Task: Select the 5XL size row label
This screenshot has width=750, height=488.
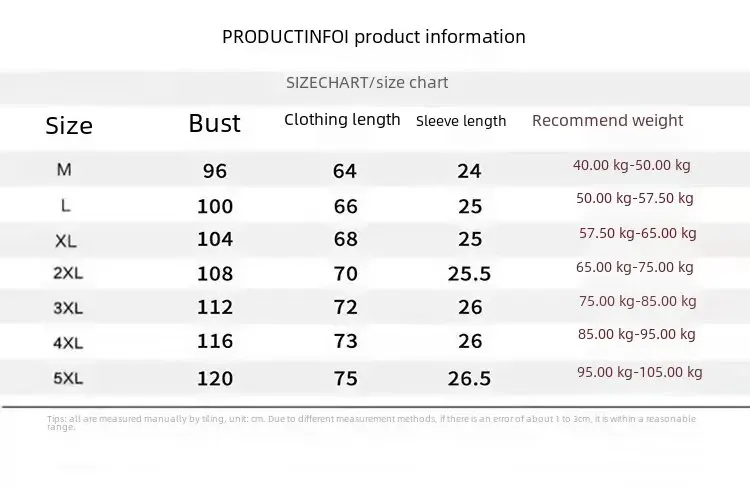Action: (x=66, y=377)
